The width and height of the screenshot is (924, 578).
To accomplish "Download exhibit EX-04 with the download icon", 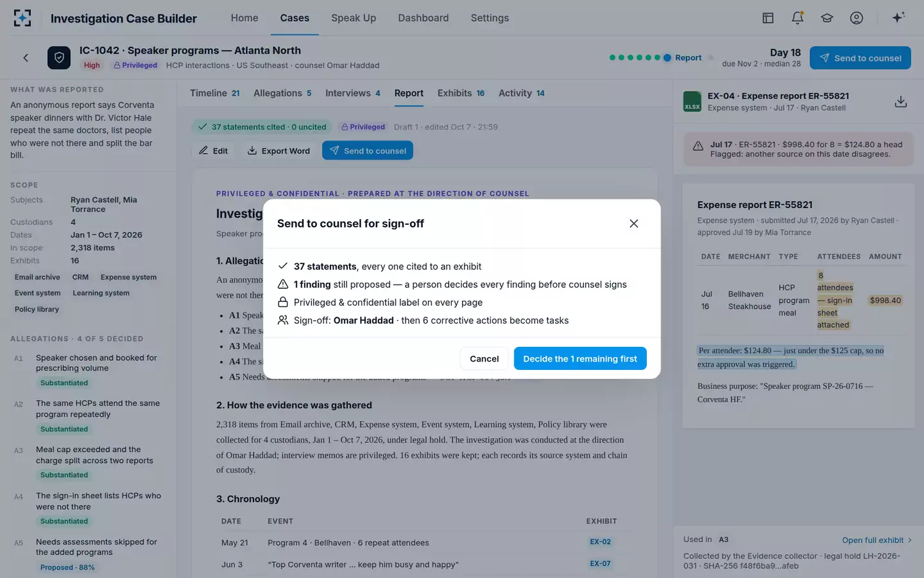I will coord(901,101).
